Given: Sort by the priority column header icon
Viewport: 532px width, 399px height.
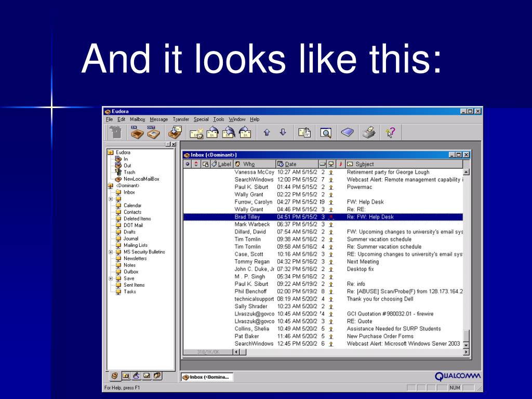Looking at the screenshot, I should 196,164.
